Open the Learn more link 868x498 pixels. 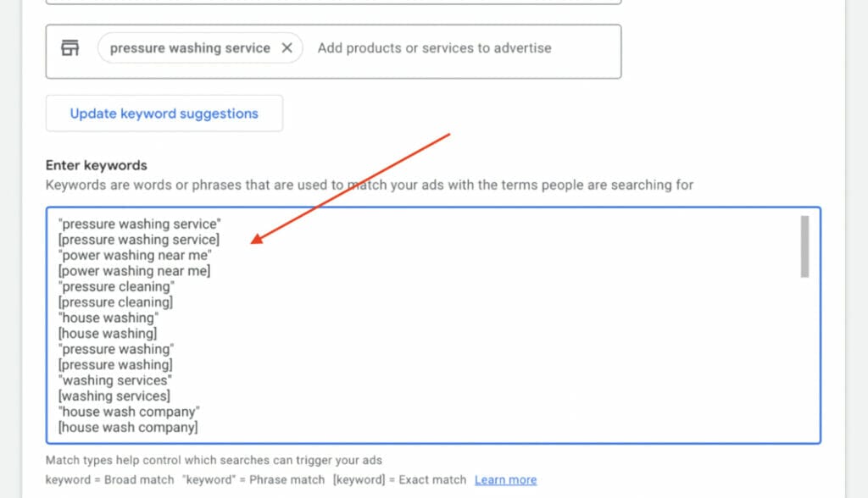tap(505, 479)
